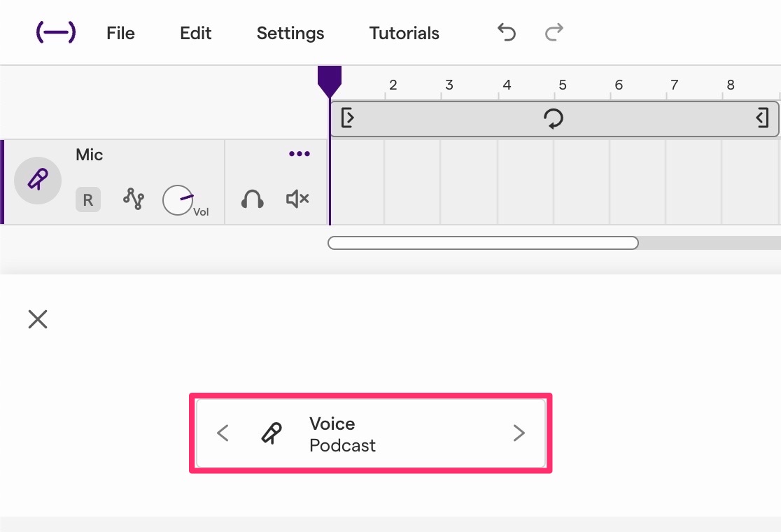The image size is (781, 532).
Task: Open the Mic track options with the three dots
Action: point(299,154)
